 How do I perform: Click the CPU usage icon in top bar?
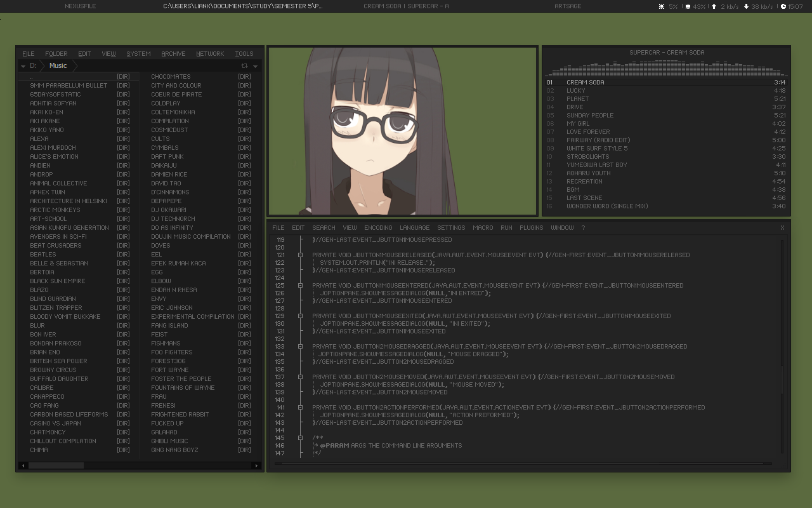click(x=662, y=6)
